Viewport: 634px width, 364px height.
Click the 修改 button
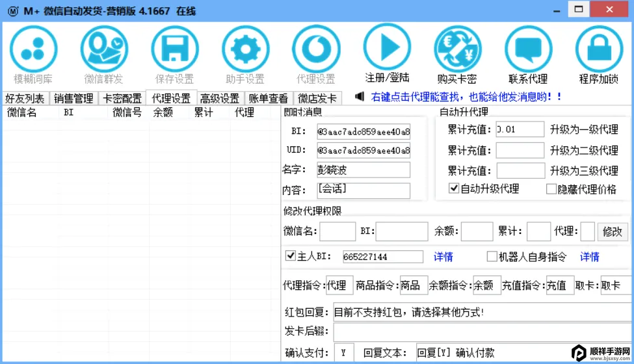pos(613,231)
